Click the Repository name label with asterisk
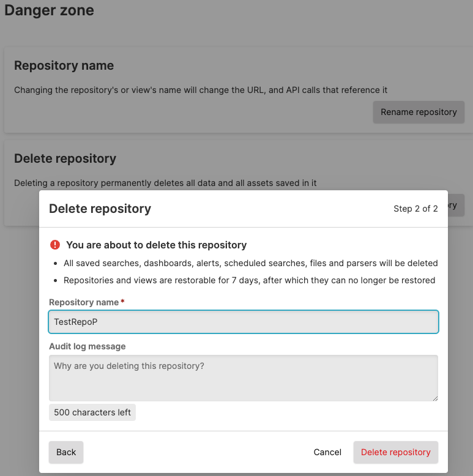 [x=86, y=302]
